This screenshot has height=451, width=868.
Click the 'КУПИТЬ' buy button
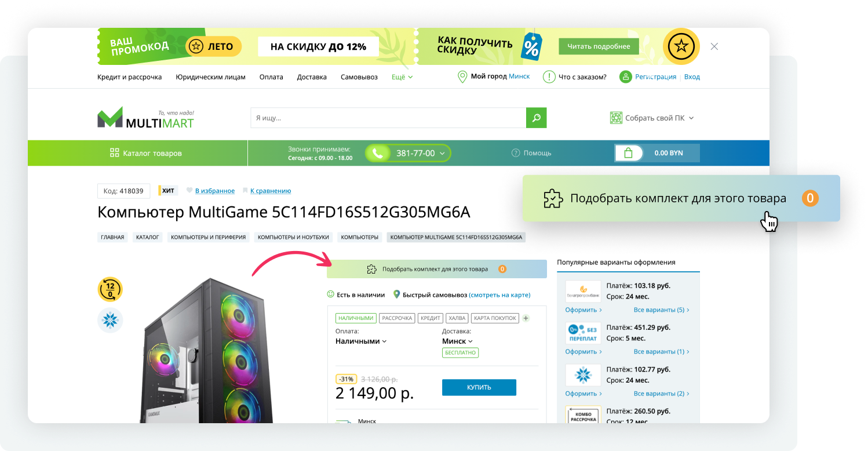479,387
